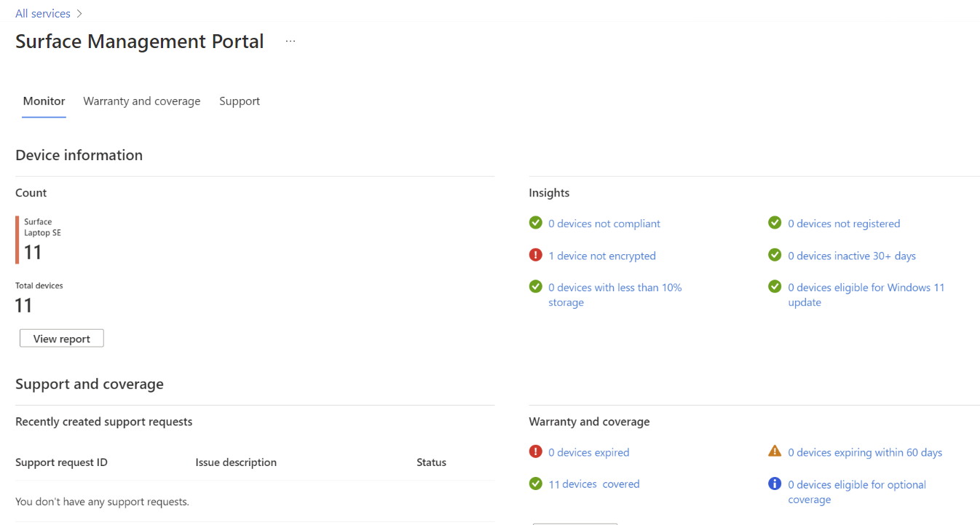Screen dimensions: 980x525
Task: Click green check icon beside inactive 30+ days
Action: (x=775, y=255)
